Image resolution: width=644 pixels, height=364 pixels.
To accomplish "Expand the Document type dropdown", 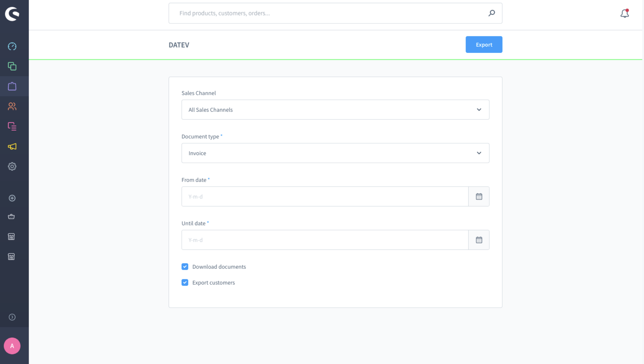I will pos(335,153).
